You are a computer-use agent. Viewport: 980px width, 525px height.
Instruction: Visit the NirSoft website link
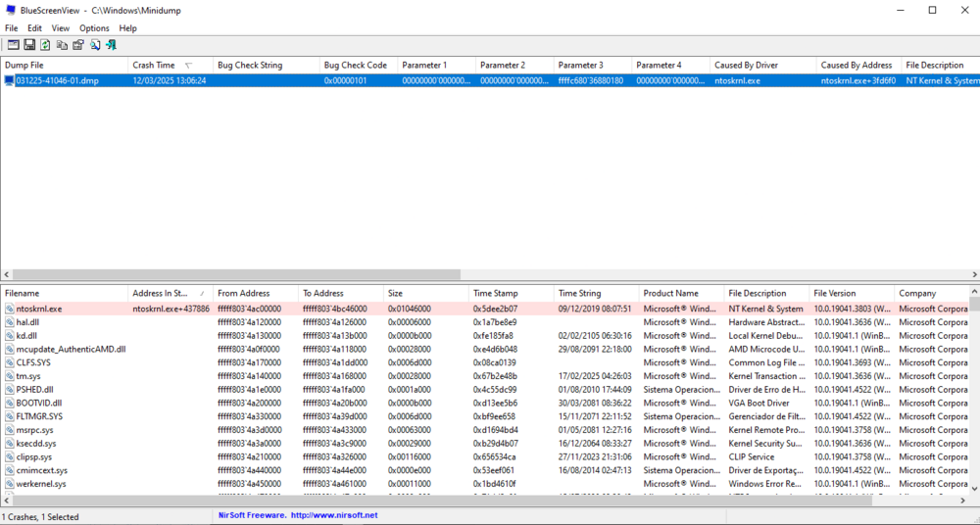click(x=333, y=516)
